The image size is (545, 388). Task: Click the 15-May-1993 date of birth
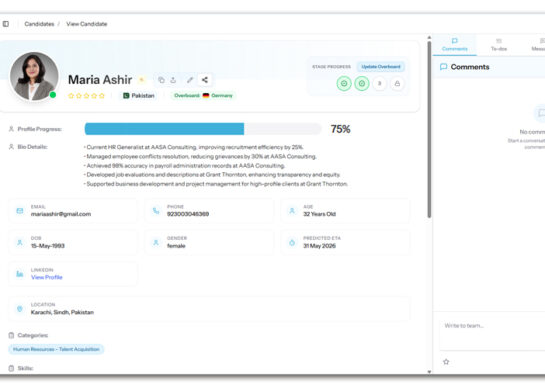pyautogui.click(x=48, y=246)
